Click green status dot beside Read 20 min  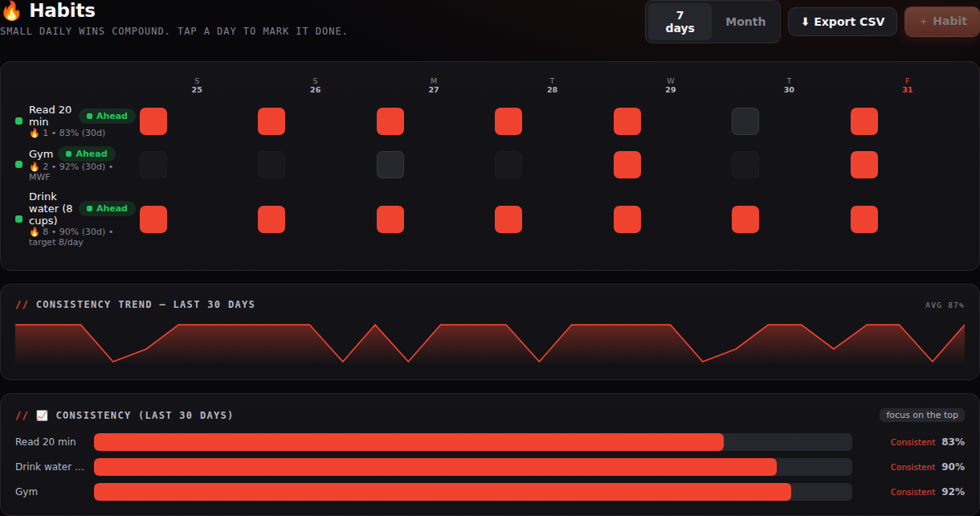[19, 121]
